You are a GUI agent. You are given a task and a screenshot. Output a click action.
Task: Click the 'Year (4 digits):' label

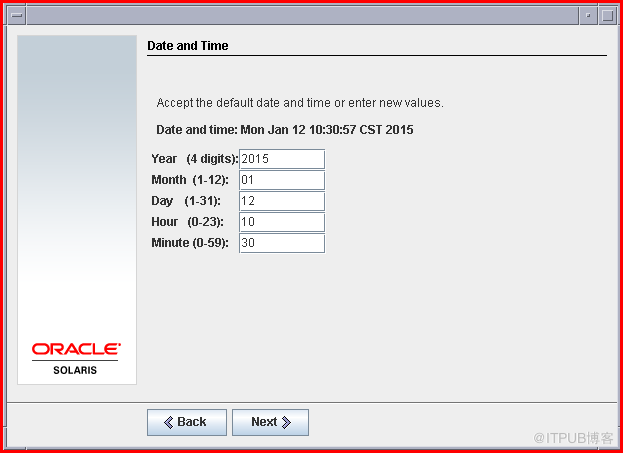[195, 159]
